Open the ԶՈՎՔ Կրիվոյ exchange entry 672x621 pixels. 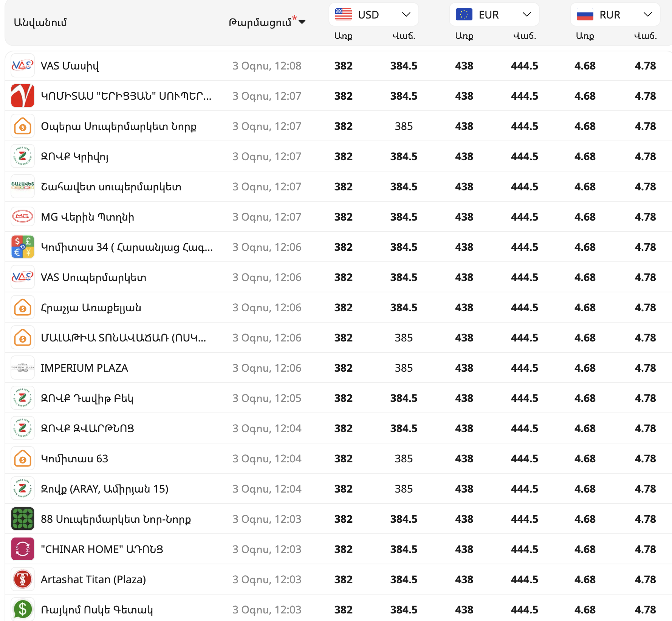point(75,156)
